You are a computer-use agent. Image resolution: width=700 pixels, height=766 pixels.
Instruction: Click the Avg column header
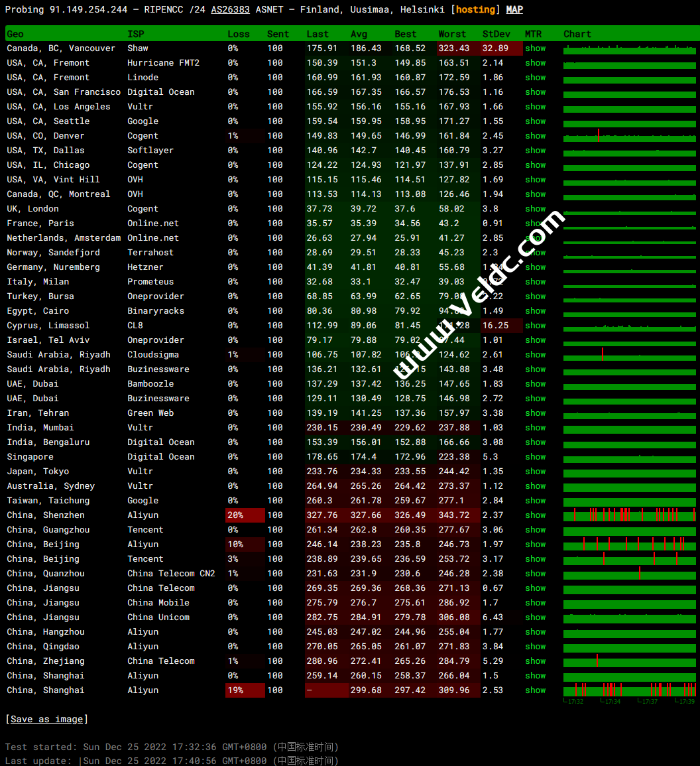[359, 34]
